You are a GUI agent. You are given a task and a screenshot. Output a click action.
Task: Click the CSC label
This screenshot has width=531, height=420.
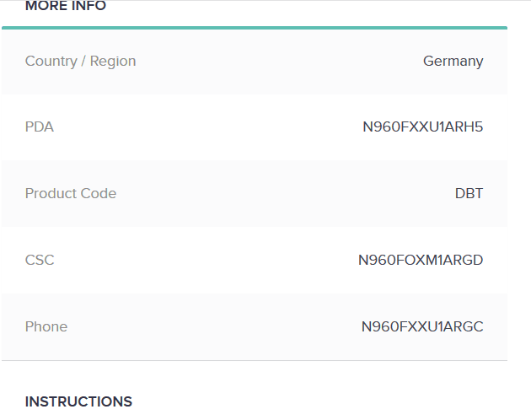pos(40,261)
